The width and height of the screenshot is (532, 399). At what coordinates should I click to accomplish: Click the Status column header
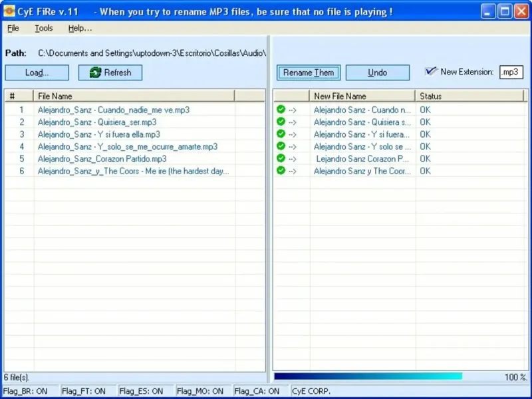[x=469, y=96]
